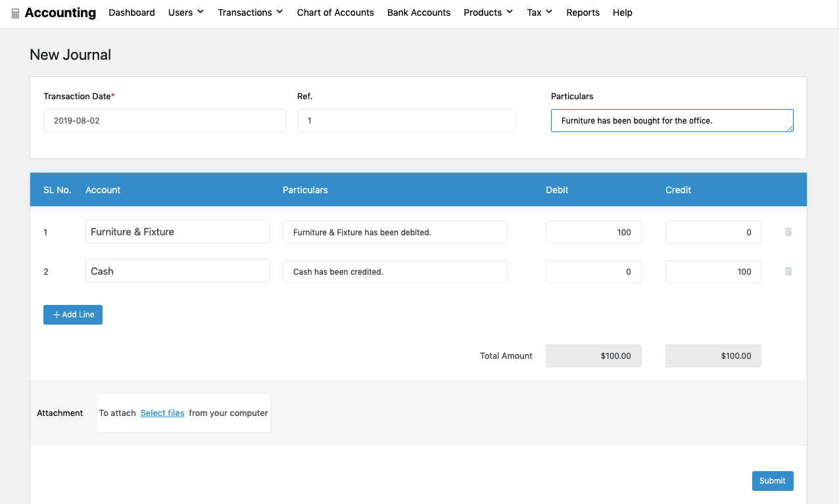Click the Select files attachment link
Viewport: 839px width, 504px height.
pos(162,413)
